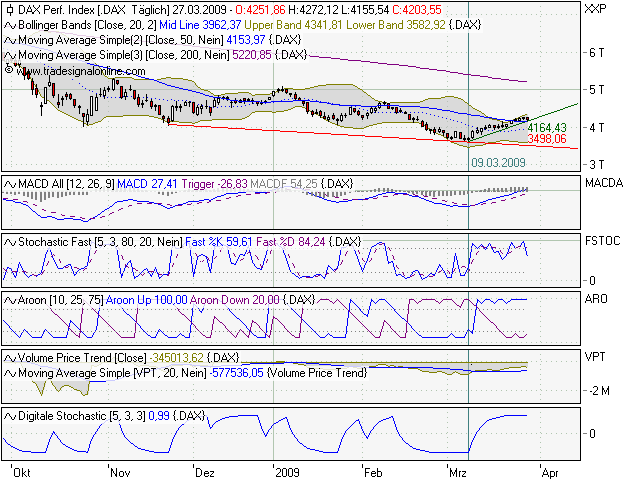Click the line icon beside Stochastic Fast legend
640x480 pixels.
(x=10, y=242)
